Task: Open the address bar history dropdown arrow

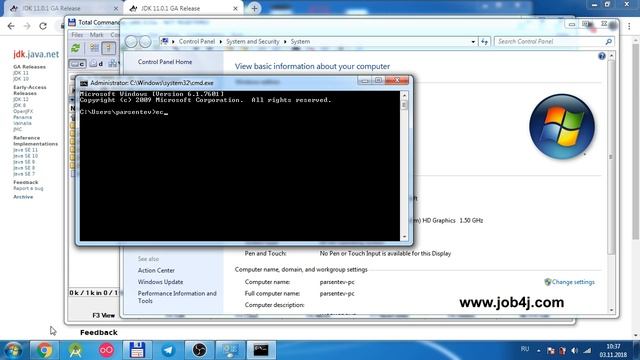Action: point(473,42)
